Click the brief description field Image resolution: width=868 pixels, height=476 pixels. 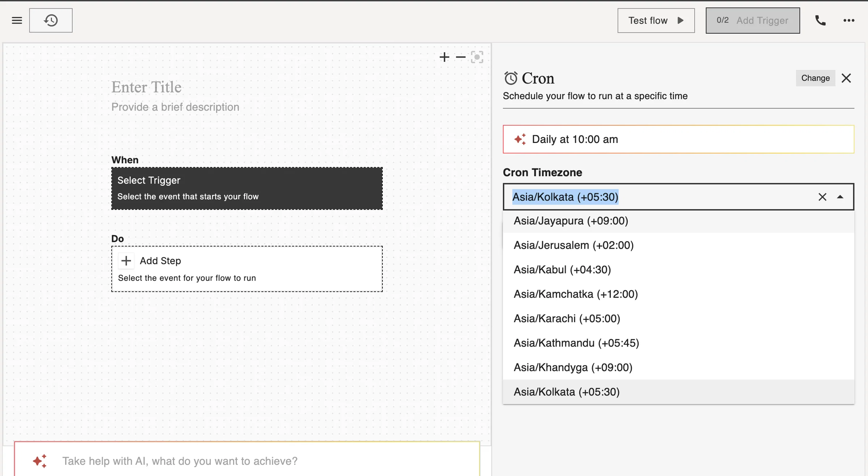pos(175,107)
